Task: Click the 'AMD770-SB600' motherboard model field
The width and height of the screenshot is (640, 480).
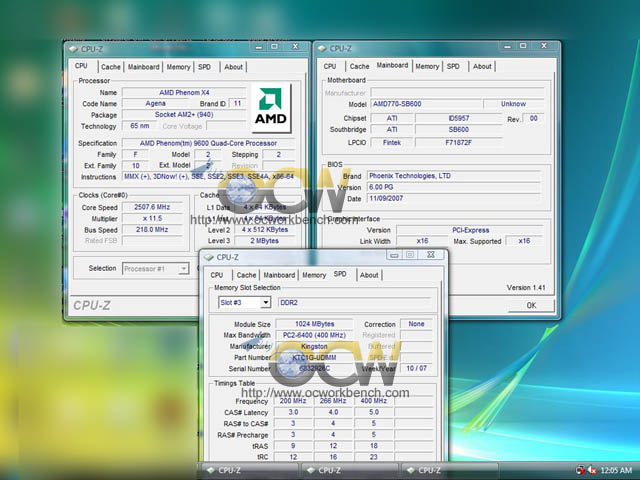Action: click(426, 104)
